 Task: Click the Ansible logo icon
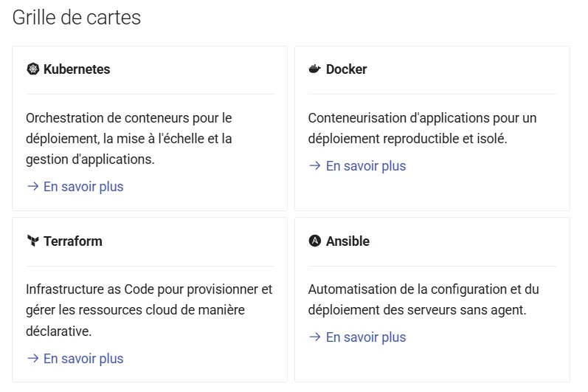coord(315,241)
